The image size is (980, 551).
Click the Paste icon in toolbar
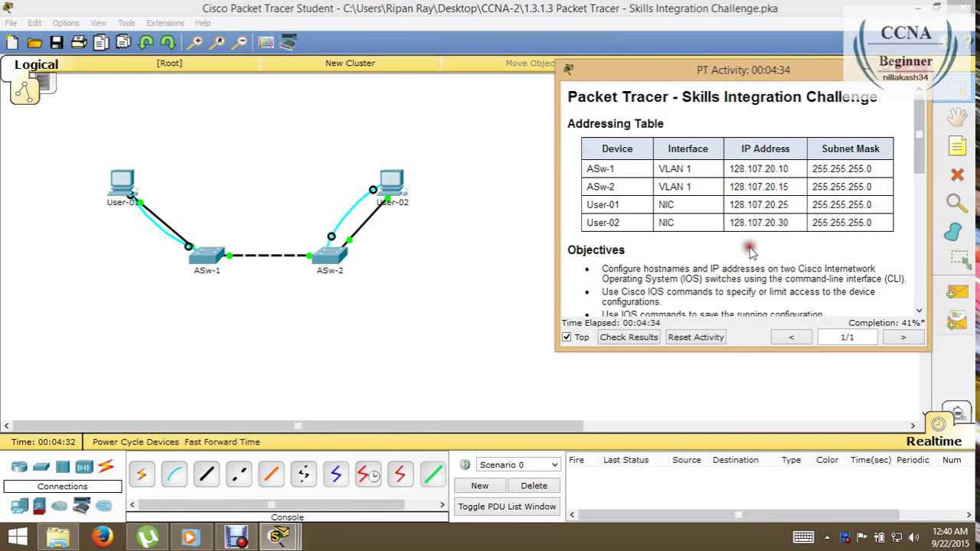pyautogui.click(x=123, y=43)
